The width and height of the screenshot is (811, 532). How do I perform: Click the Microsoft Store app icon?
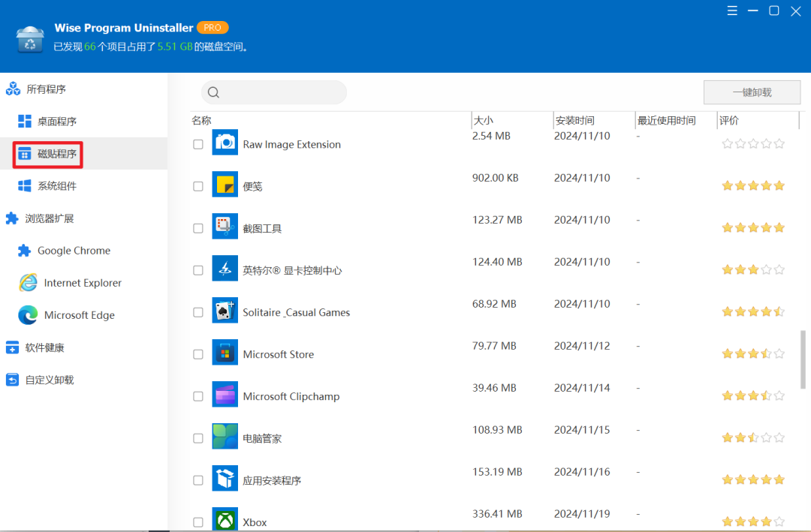pos(225,353)
